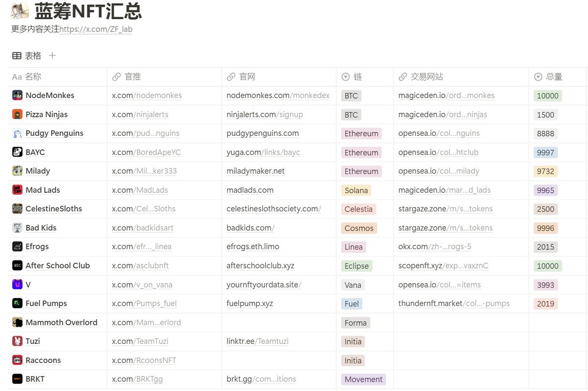Click empty 官网 cell in Raccoons row
588x391 pixels.
point(279,360)
